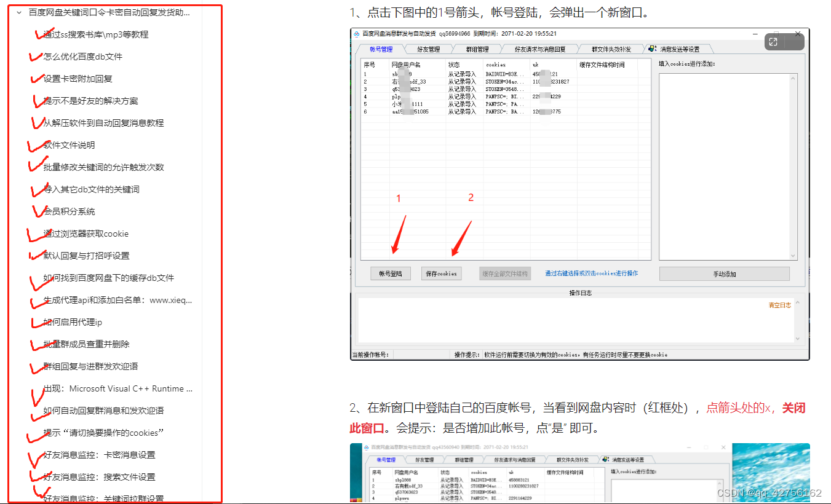
Task: Open tree item 如何自动回复群消息和发欢迎语
Action: click(x=104, y=411)
